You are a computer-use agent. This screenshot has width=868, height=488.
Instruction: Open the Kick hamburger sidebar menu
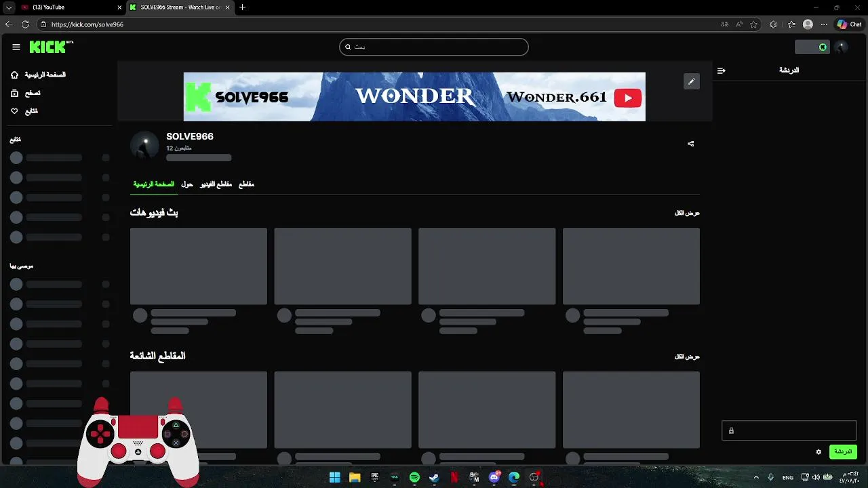coord(16,47)
